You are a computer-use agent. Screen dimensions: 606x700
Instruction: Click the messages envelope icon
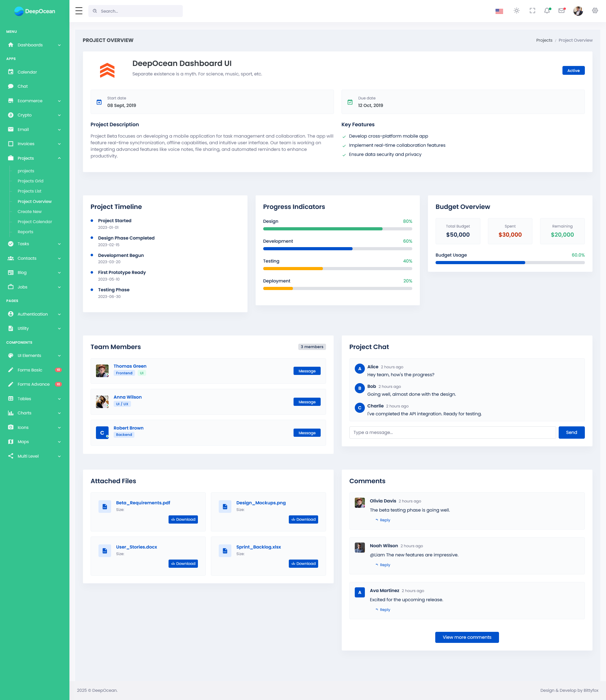point(562,11)
